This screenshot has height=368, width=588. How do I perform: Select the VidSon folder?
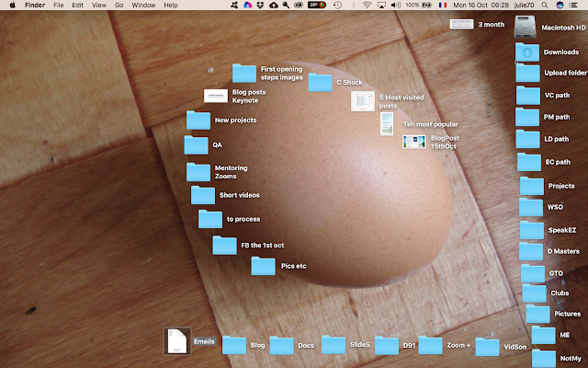tap(488, 347)
